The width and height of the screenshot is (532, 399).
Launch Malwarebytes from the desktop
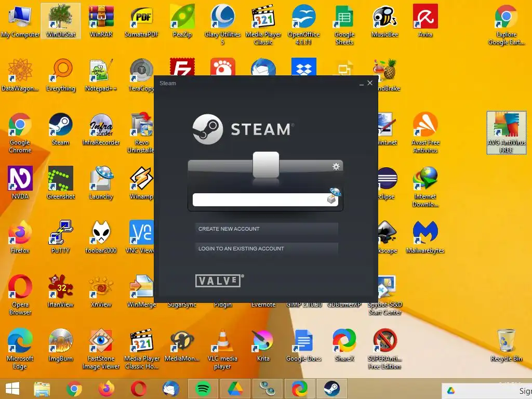[425, 237]
